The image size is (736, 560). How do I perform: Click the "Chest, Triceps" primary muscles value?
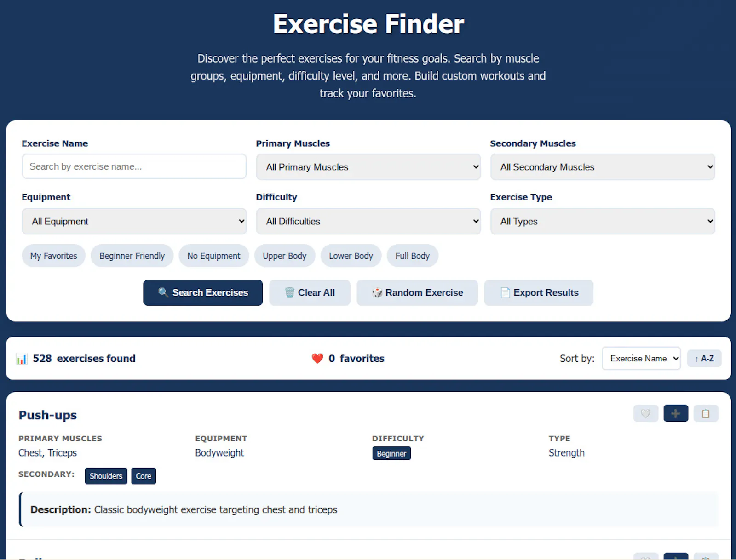pos(48,453)
